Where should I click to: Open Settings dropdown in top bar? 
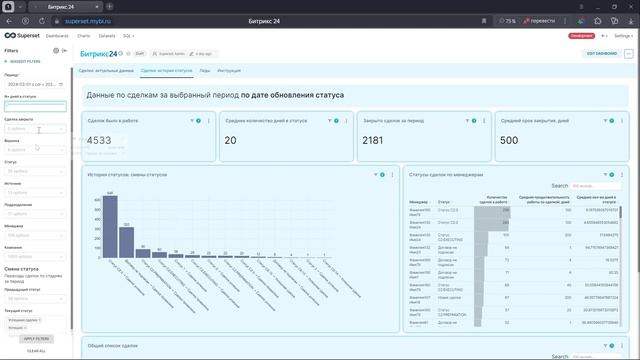[x=623, y=36]
